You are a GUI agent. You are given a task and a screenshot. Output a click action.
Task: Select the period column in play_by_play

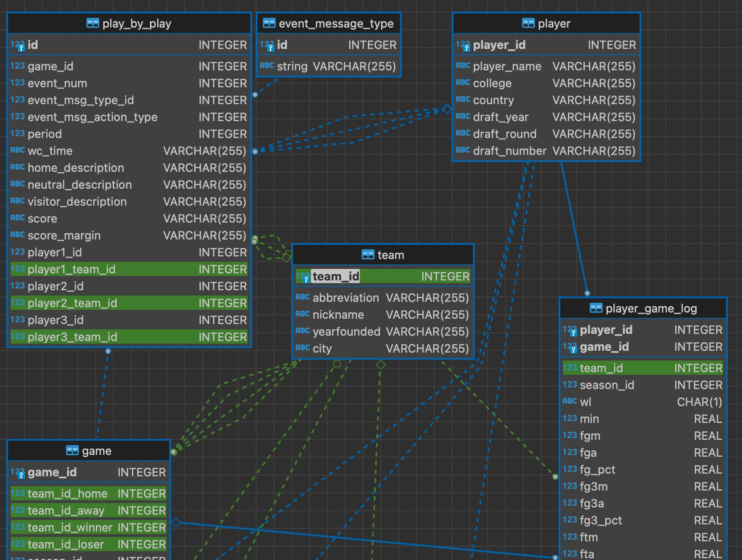[129, 134]
